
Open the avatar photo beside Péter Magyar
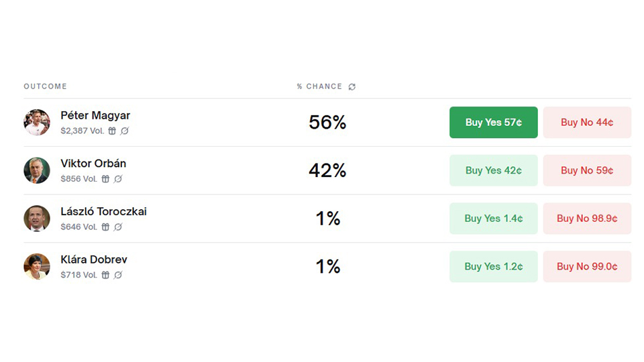pos(37,122)
